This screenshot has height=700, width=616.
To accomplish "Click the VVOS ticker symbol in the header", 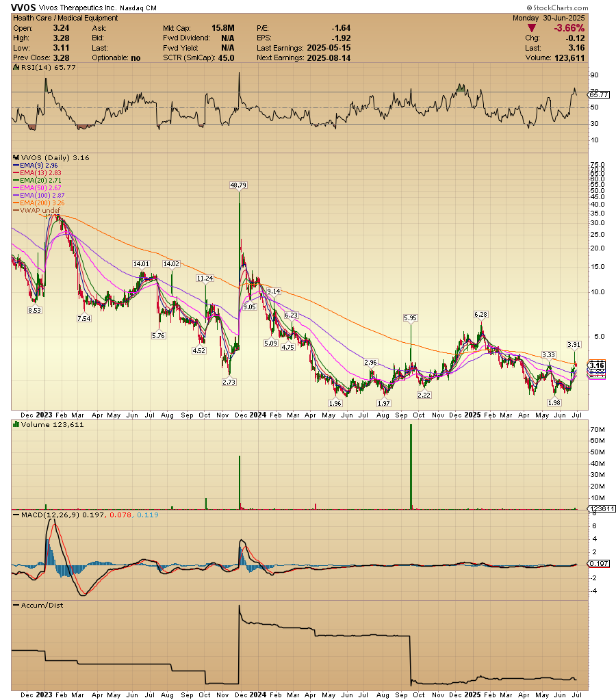I will tap(23, 8).
